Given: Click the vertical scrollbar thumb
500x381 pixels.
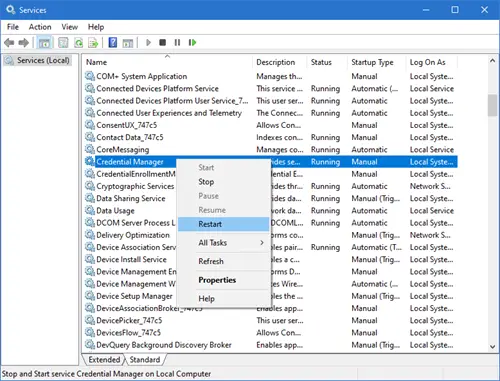Looking at the screenshot, I should pos(492,105).
